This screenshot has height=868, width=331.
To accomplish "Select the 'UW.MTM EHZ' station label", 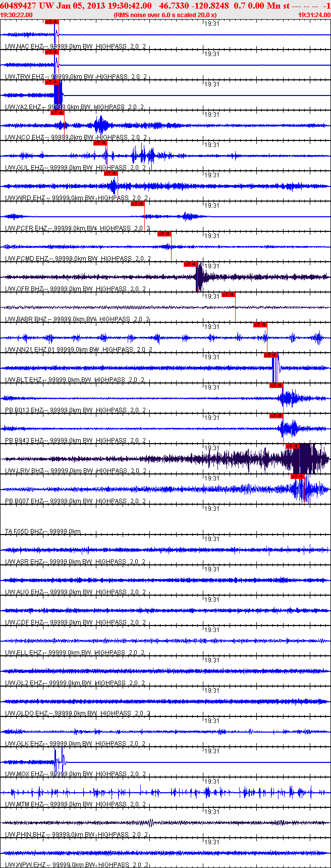I will pos(24,804).
